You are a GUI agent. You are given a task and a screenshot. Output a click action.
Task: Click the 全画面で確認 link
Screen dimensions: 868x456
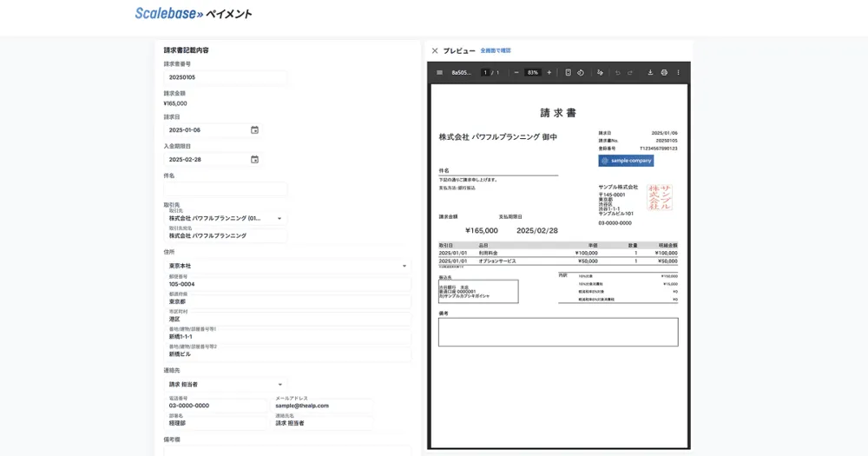(496, 50)
